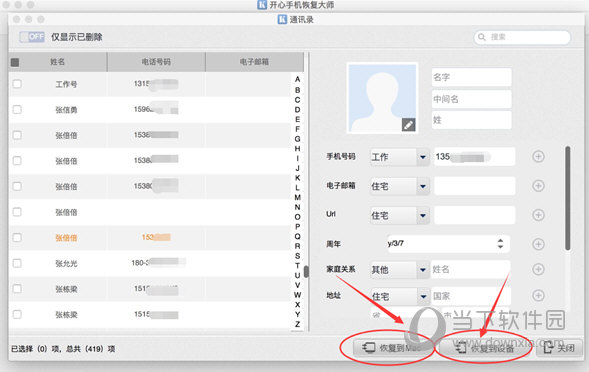Click the empty Url input field
Screen dimensions: 589x372
point(474,215)
